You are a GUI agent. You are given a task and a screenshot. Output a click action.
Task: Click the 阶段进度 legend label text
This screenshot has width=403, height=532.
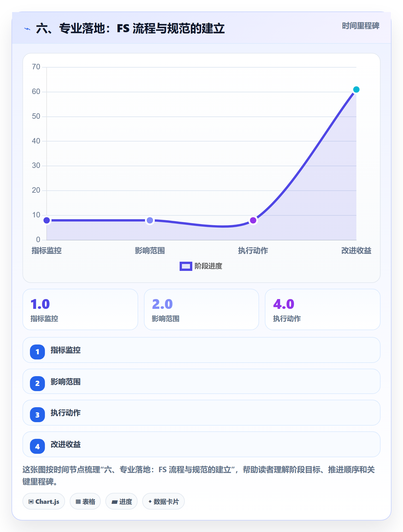[208, 266]
